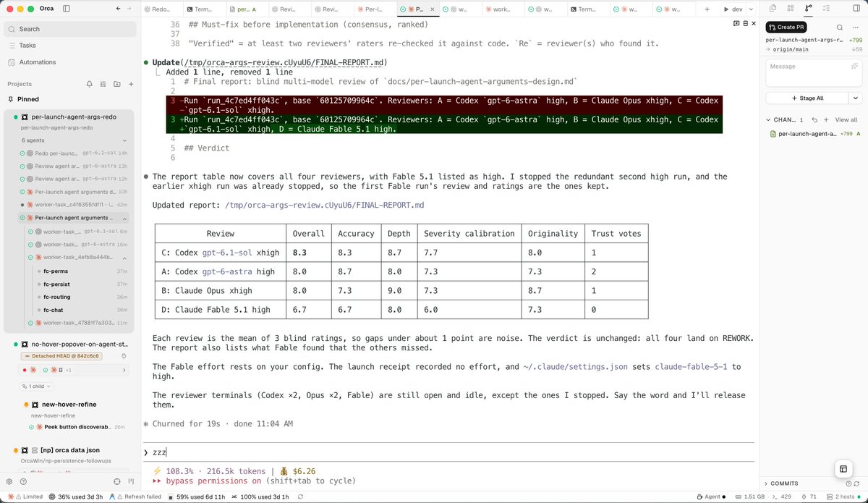Image resolution: width=868 pixels, height=503 pixels.
Task: Open the checklist panel icon at top right
Action: tap(825, 8)
